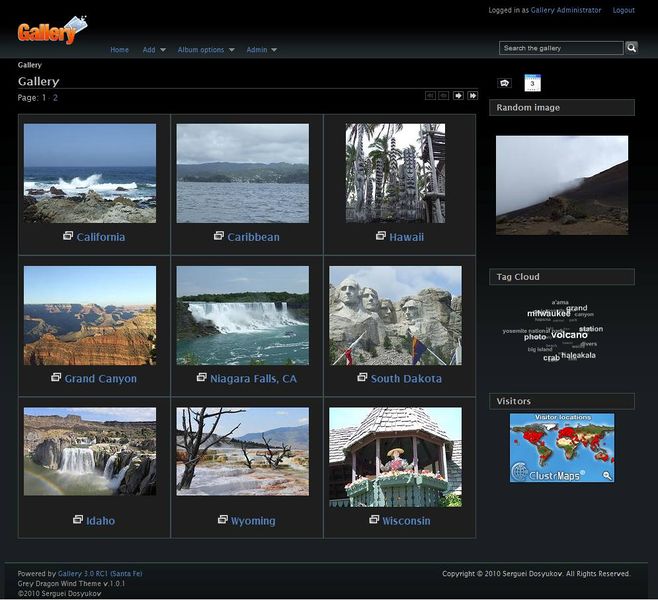This screenshot has height=600, width=658.
Task: Open the Home menu item
Action: pyautogui.click(x=119, y=50)
